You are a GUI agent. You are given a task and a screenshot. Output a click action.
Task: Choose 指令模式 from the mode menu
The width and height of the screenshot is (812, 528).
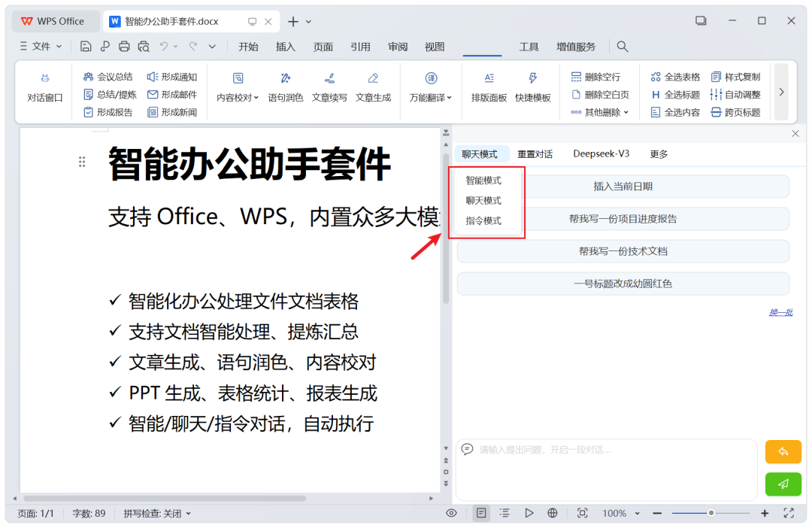tap(483, 220)
